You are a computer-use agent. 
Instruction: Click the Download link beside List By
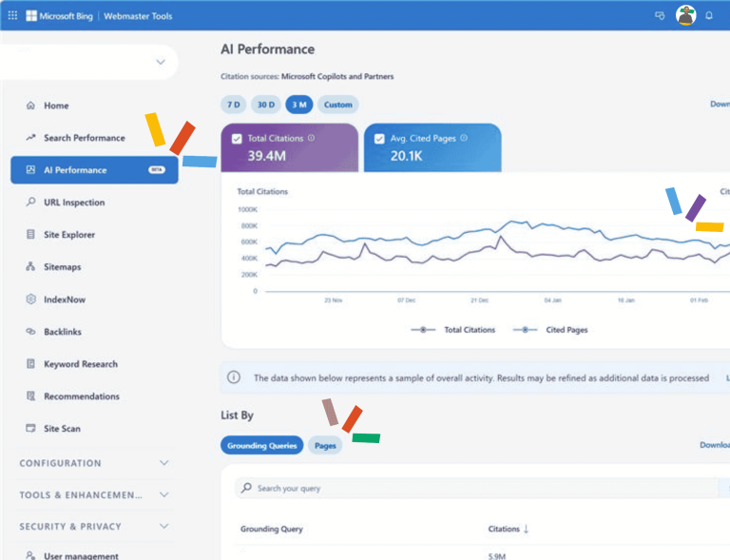pyautogui.click(x=715, y=445)
